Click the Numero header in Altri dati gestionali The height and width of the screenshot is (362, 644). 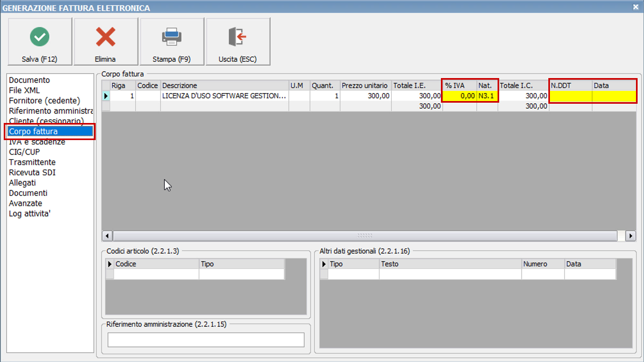[x=542, y=264]
